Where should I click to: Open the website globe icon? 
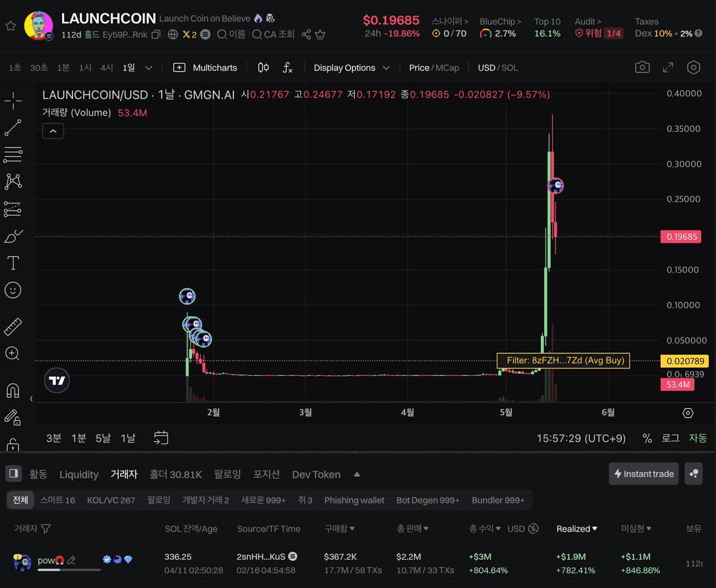[x=173, y=35]
